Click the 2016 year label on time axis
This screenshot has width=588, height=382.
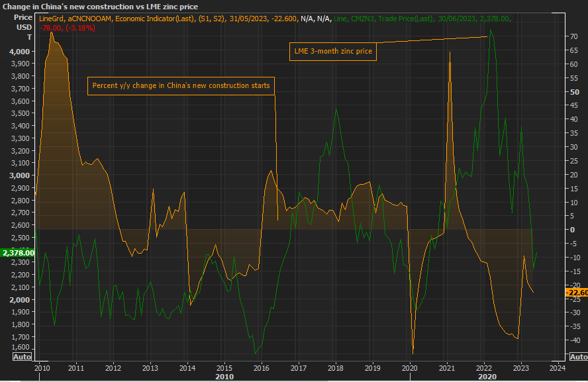262,367
